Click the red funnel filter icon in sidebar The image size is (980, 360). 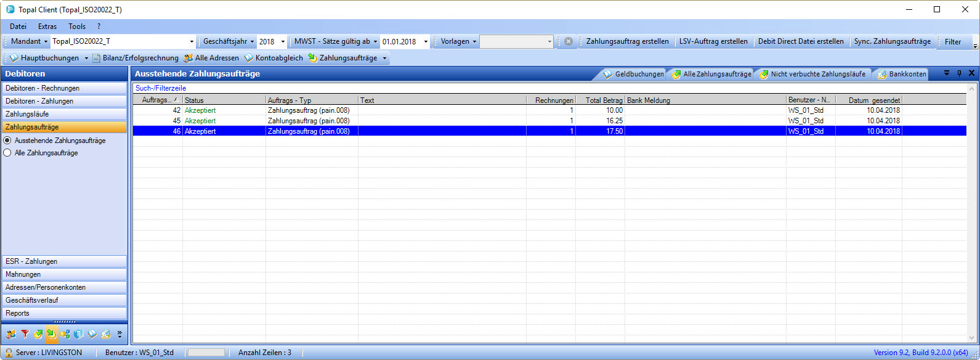(25, 334)
